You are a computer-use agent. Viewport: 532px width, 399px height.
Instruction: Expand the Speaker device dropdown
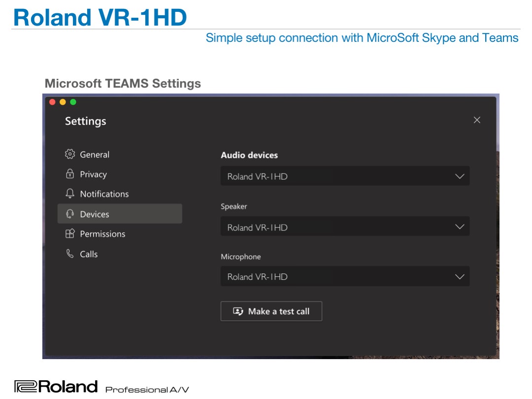click(345, 227)
